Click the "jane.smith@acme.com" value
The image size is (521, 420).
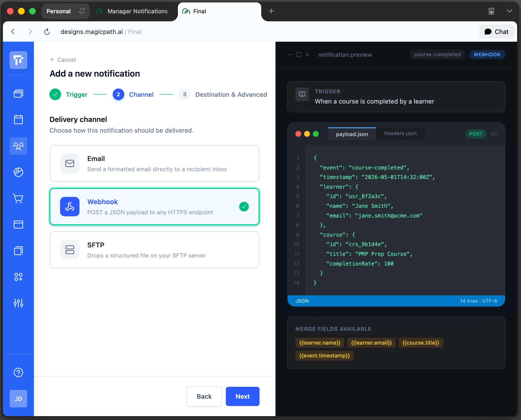coord(389,216)
